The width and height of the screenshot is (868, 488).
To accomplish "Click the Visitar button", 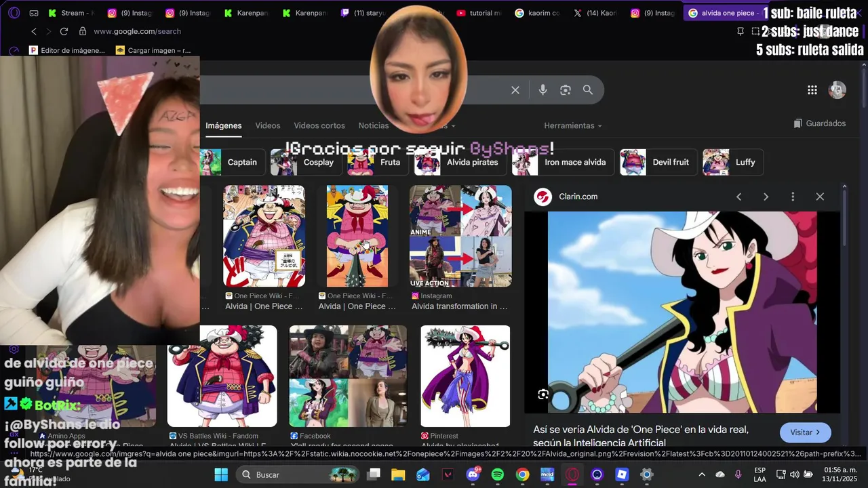I will click(805, 432).
